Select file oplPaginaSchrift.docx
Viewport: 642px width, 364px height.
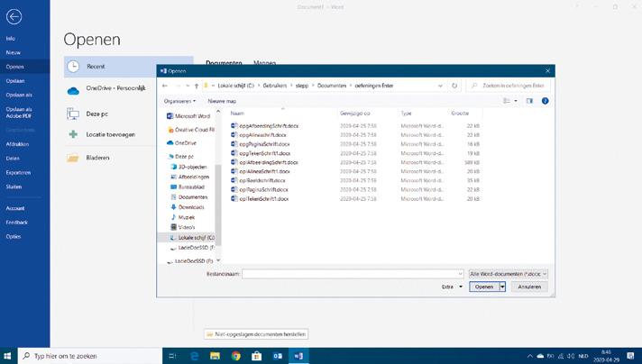click(x=260, y=190)
